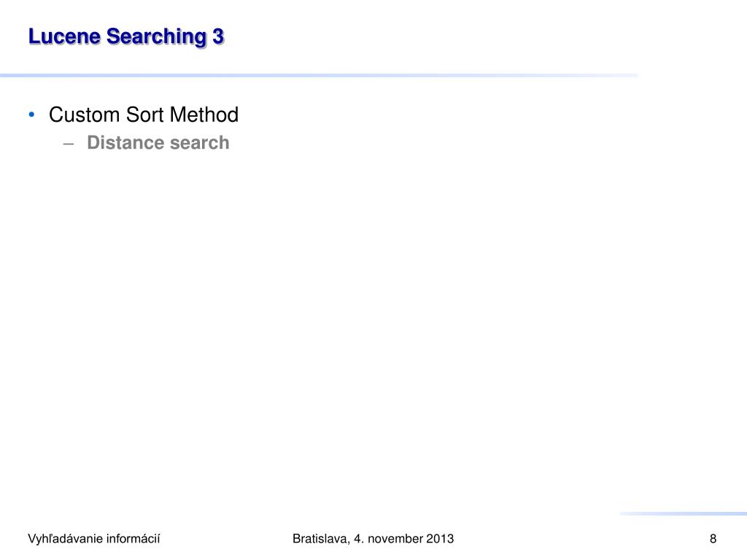Click the blue bullet dot before Custom
747x560 pixels.
tap(32, 114)
